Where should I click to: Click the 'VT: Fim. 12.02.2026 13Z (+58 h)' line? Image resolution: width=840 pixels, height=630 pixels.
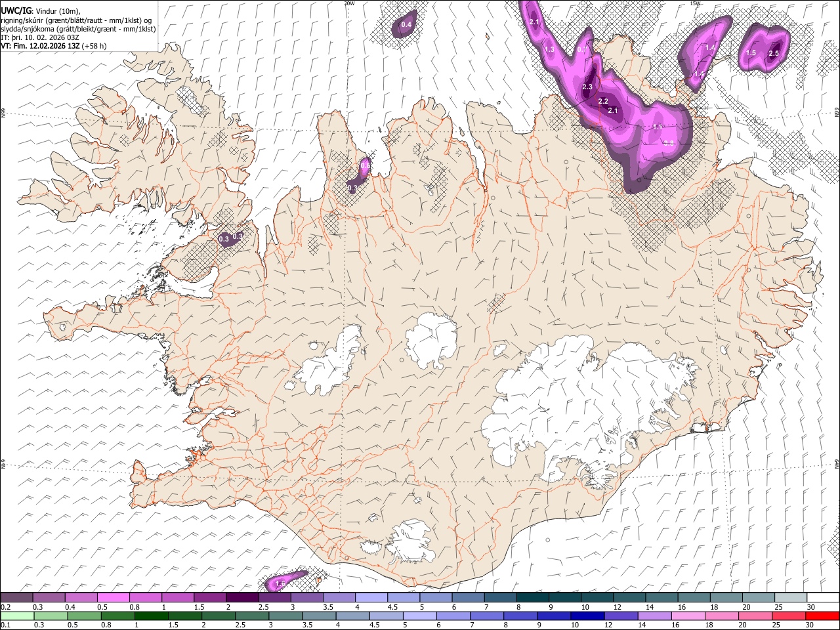[x=53, y=46]
